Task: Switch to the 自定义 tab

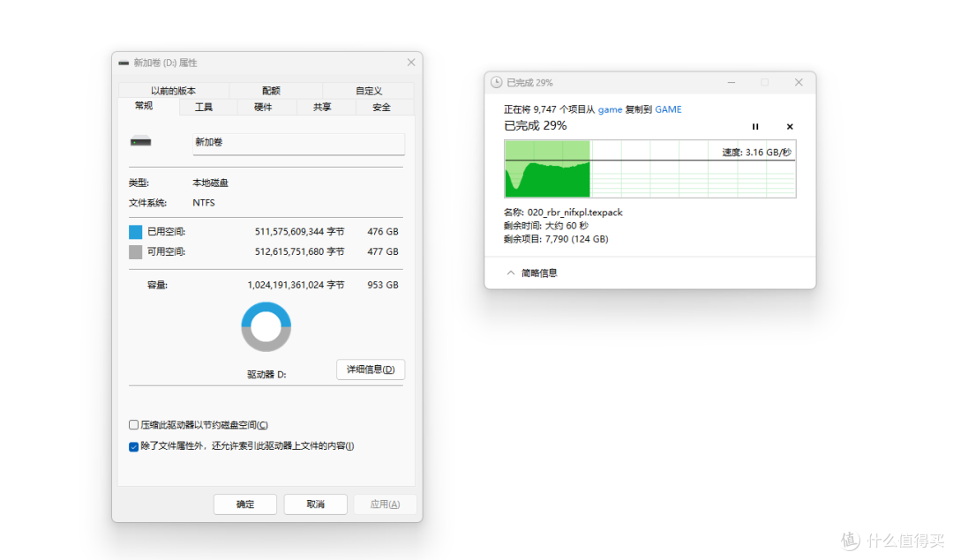Action: 369,91
